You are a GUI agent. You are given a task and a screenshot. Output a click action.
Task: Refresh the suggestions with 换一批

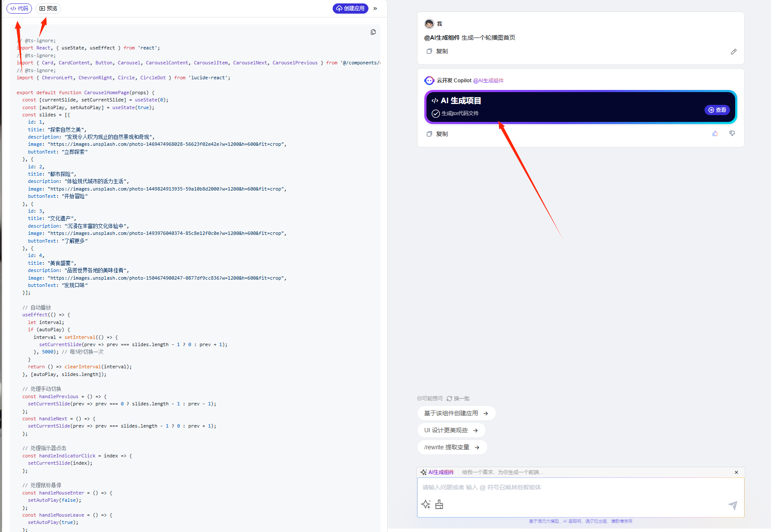click(458, 399)
